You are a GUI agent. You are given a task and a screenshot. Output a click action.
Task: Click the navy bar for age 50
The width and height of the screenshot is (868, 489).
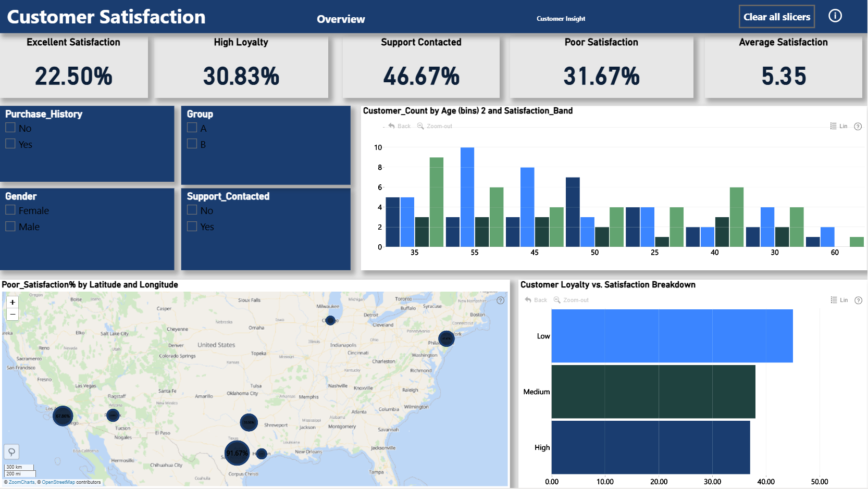point(573,212)
